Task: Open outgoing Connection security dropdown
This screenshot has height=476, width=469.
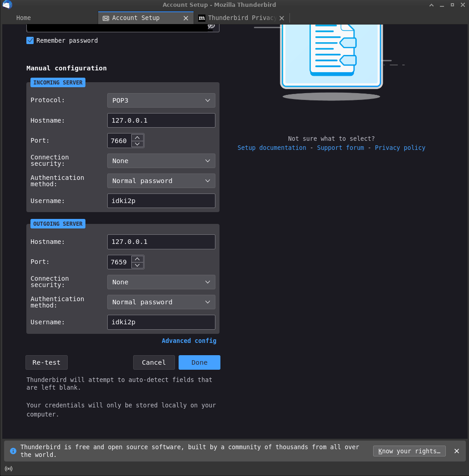Action: tap(161, 282)
